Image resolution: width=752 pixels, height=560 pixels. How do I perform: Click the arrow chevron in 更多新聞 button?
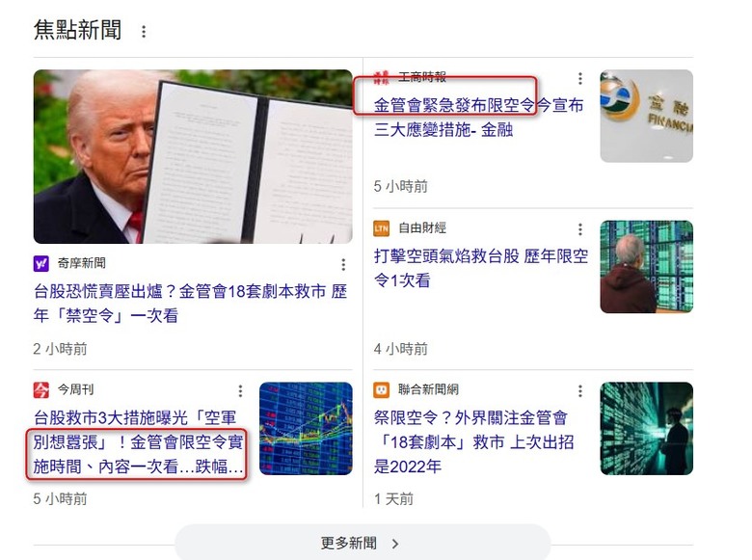tap(395, 544)
